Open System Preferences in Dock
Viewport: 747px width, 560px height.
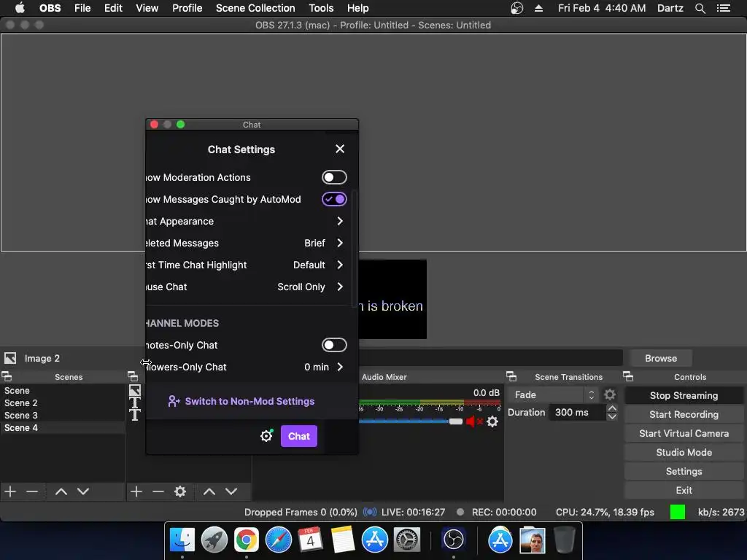pyautogui.click(x=406, y=540)
